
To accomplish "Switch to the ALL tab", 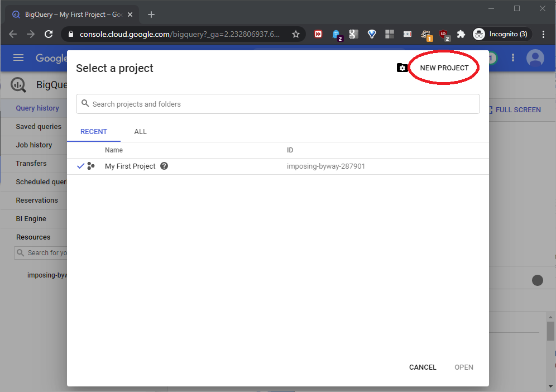I will click(141, 132).
